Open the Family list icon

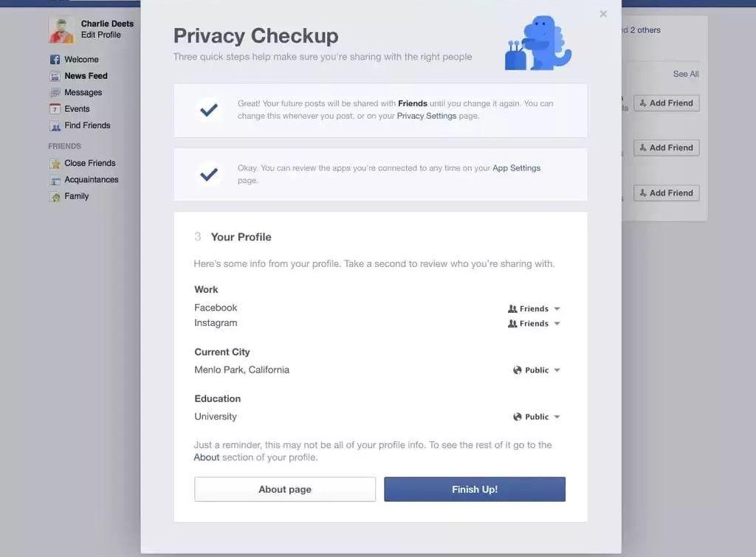click(55, 196)
